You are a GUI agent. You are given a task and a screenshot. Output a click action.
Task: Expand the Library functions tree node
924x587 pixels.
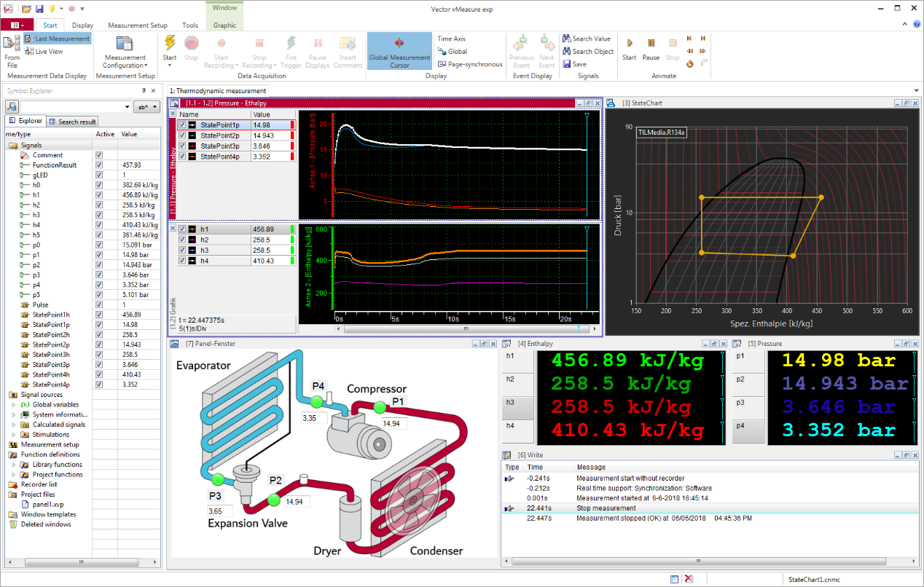coord(14,465)
